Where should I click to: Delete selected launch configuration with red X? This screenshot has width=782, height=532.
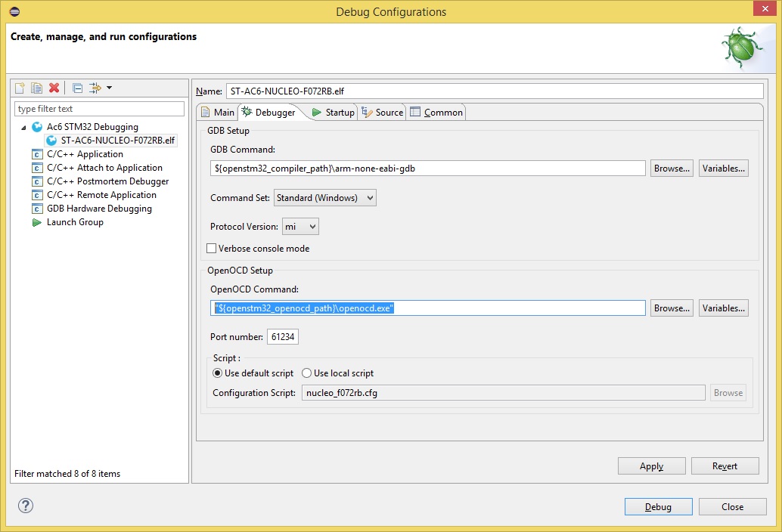pyautogui.click(x=54, y=88)
